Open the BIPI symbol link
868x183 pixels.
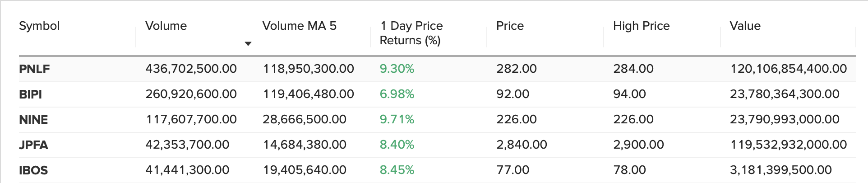point(30,94)
